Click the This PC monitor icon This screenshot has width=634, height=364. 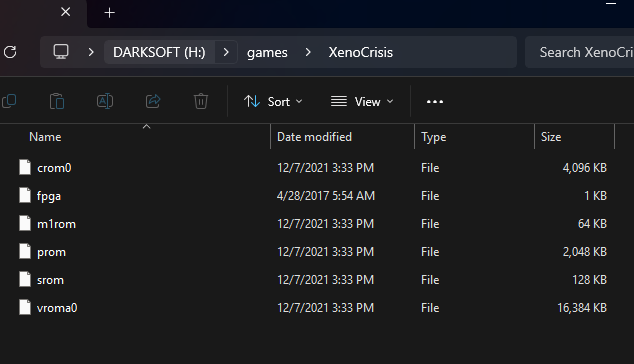click(x=61, y=52)
